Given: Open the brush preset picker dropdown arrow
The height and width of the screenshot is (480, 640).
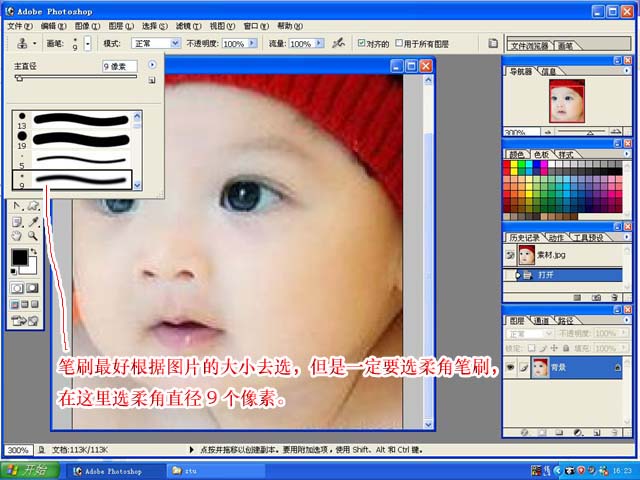Looking at the screenshot, I should tap(88, 43).
